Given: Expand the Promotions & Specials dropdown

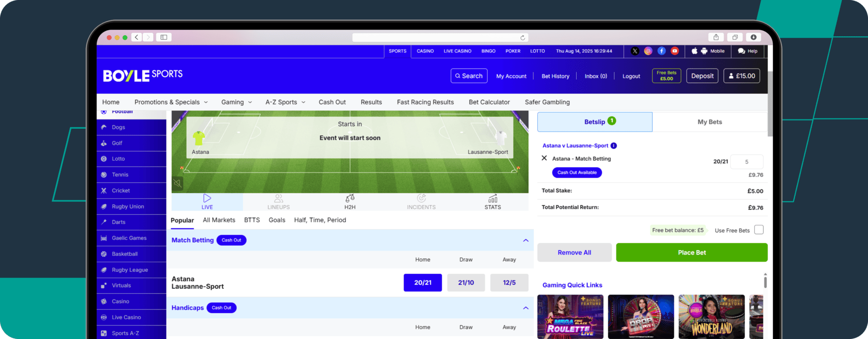Looking at the screenshot, I should [171, 102].
